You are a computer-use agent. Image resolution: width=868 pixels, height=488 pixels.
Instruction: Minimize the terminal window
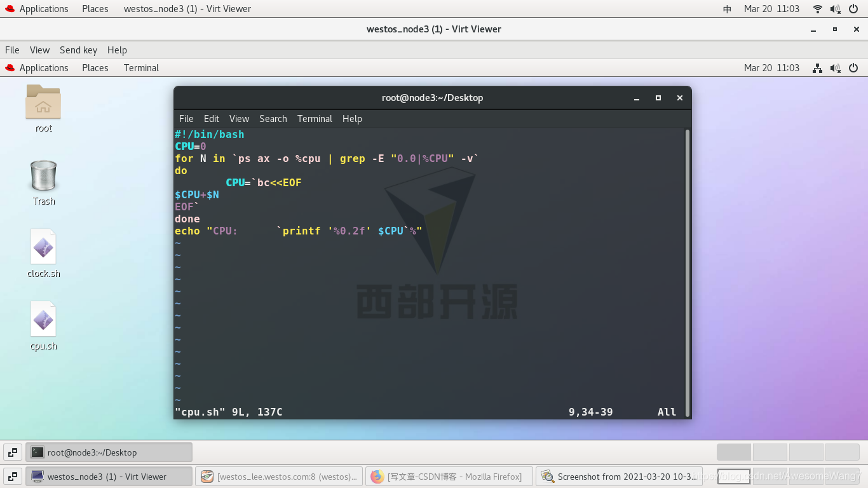tap(637, 98)
